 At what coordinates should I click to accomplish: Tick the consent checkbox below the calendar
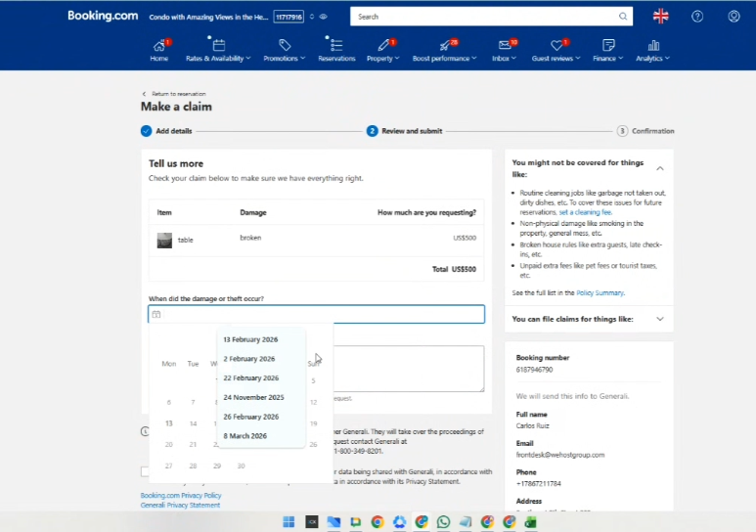pyautogui.click(x=145, y=471)
